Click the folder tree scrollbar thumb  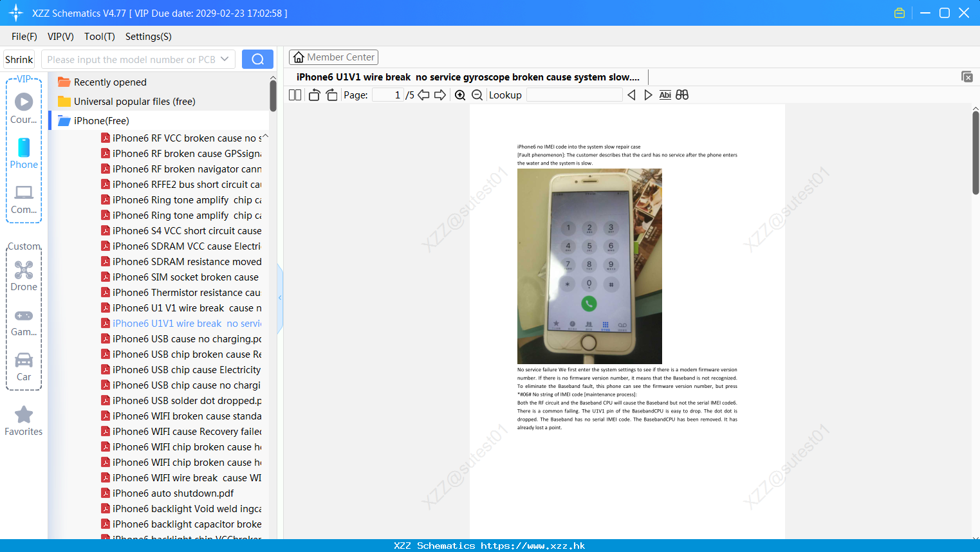click(273, 97)
